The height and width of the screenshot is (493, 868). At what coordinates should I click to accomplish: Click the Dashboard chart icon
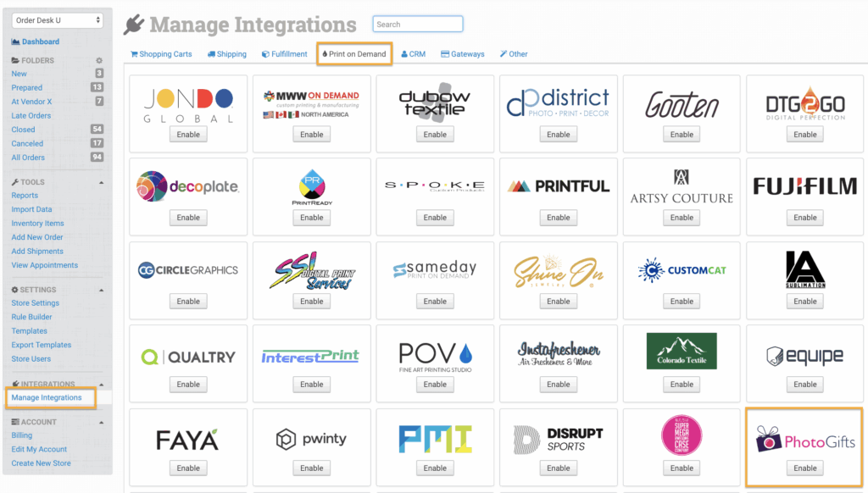pos(15,42)
